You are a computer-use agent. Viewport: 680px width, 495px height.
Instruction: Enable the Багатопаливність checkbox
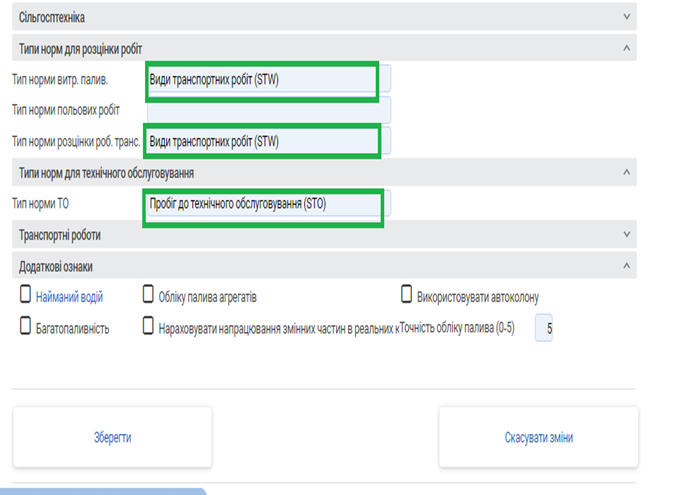pos(26,326)
